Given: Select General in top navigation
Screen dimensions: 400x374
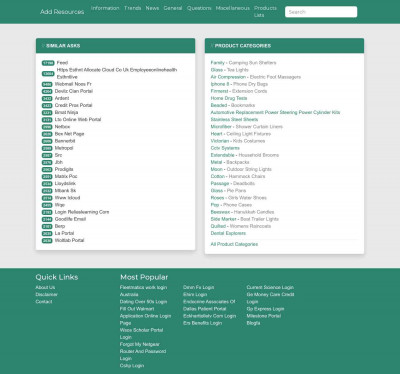Looking at the screenshot, I should (173, 8).
